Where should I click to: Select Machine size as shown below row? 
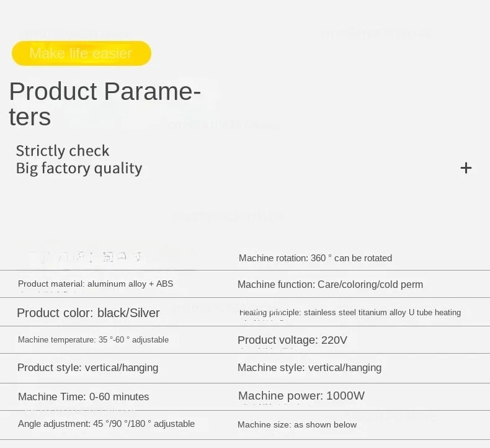(297, 424)
